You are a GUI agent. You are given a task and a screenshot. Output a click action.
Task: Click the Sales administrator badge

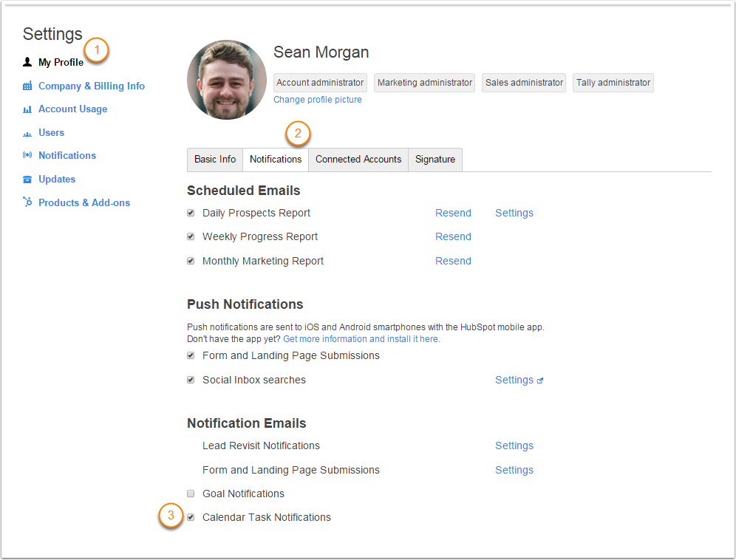click(x=524, y=83)
